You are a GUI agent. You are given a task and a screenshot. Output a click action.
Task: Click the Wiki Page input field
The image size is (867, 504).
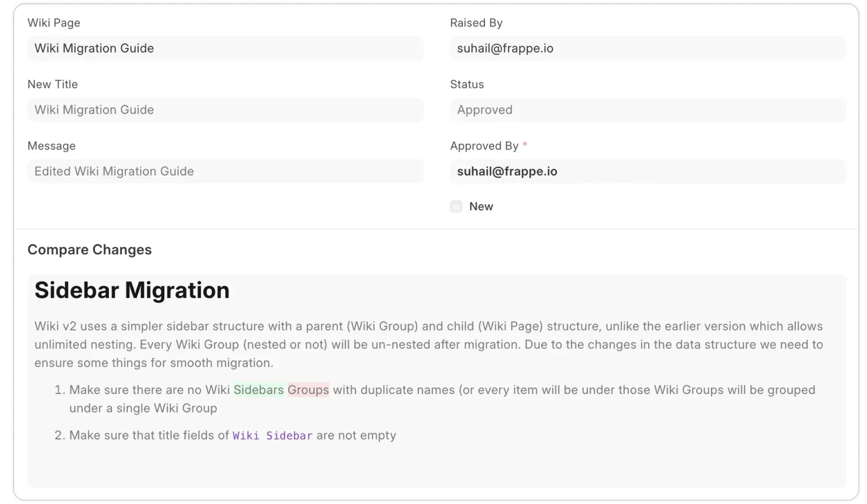(x=225, y=48)
